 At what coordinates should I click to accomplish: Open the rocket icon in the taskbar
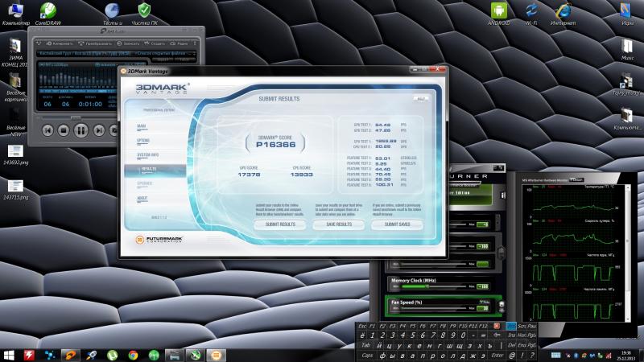tap(91, 355)
